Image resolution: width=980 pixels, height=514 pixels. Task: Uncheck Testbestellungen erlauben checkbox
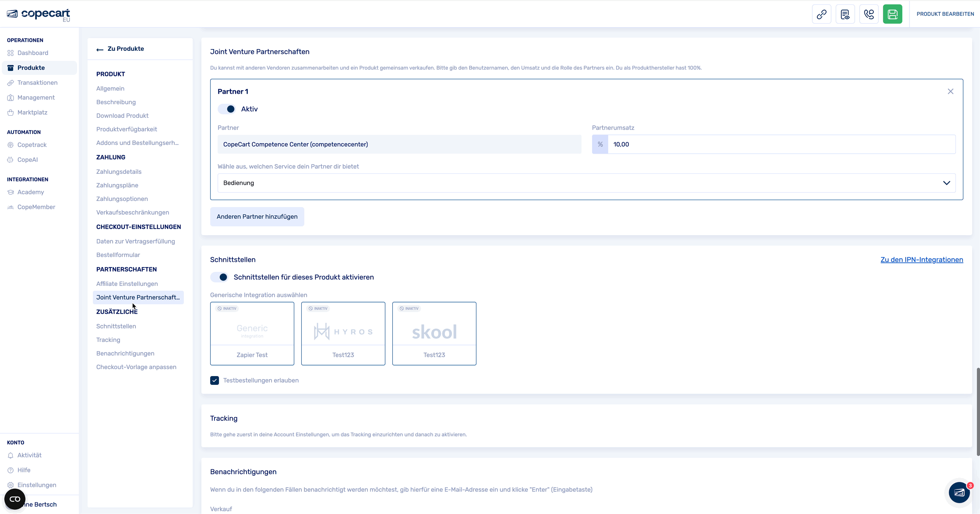[215, 380]
